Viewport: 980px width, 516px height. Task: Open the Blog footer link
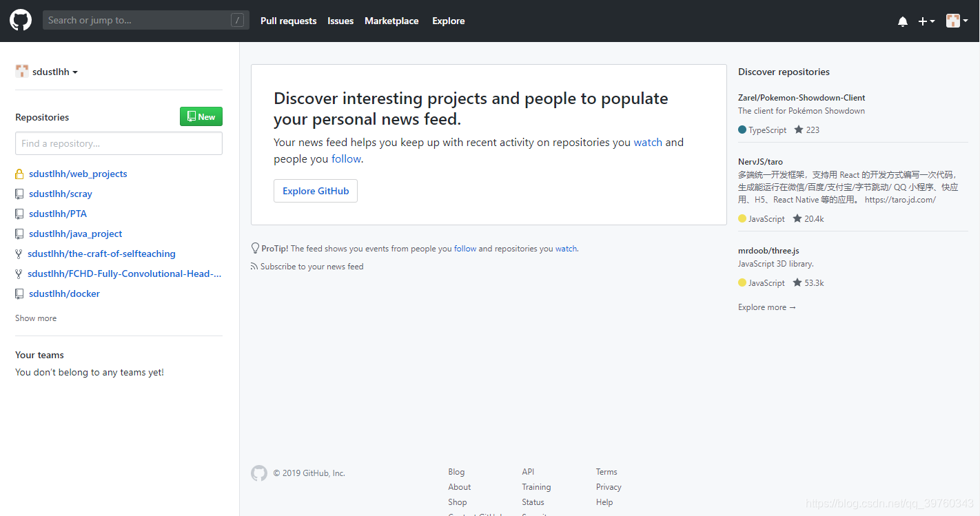456,472
